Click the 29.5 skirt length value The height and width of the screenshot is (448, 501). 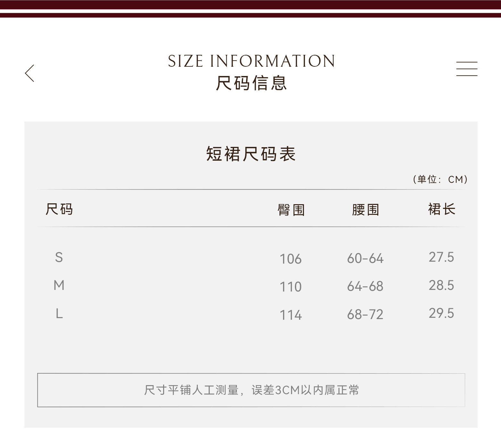click(441, 313)
